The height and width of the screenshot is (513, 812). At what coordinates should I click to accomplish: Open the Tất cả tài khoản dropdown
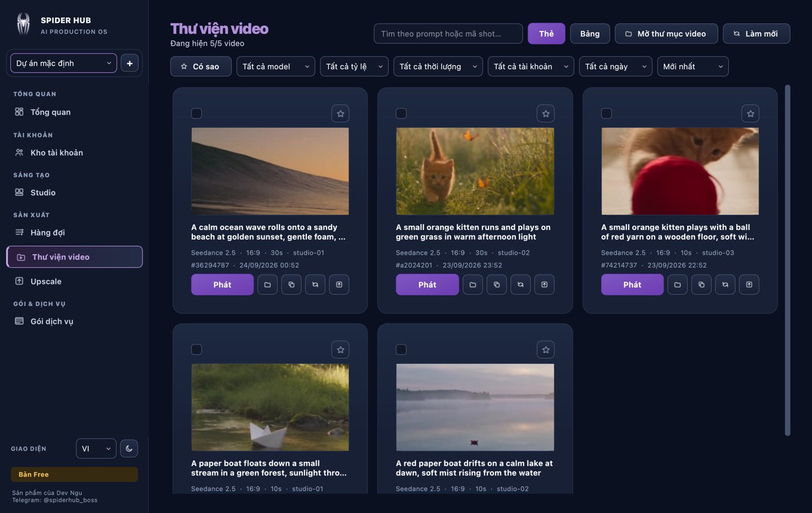point(531,67)
